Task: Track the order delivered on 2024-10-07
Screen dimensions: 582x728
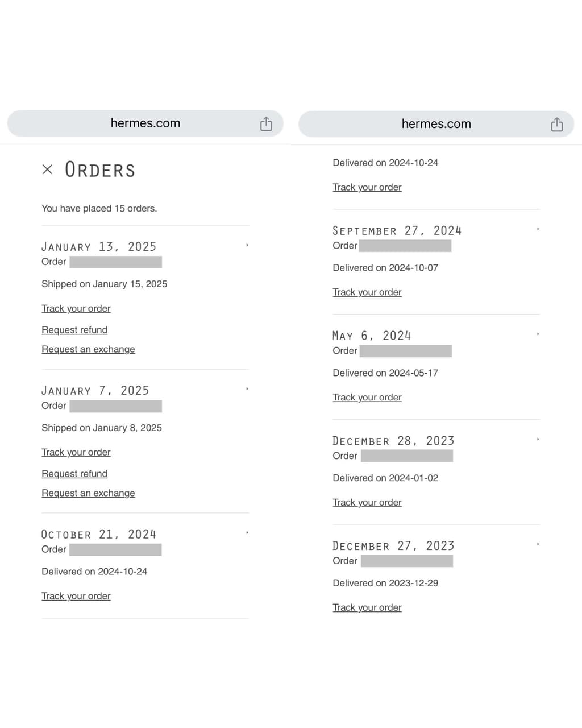Action: [x=367, y=292]
